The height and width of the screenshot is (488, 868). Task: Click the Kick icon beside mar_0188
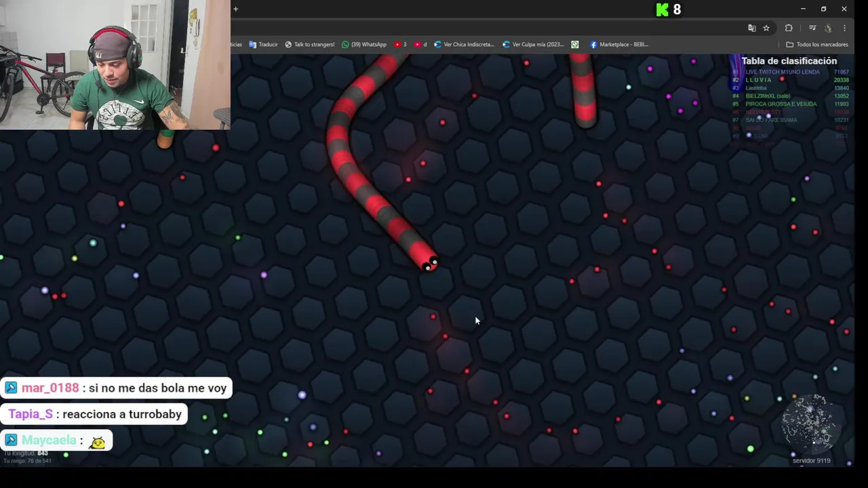coord(11,388)
